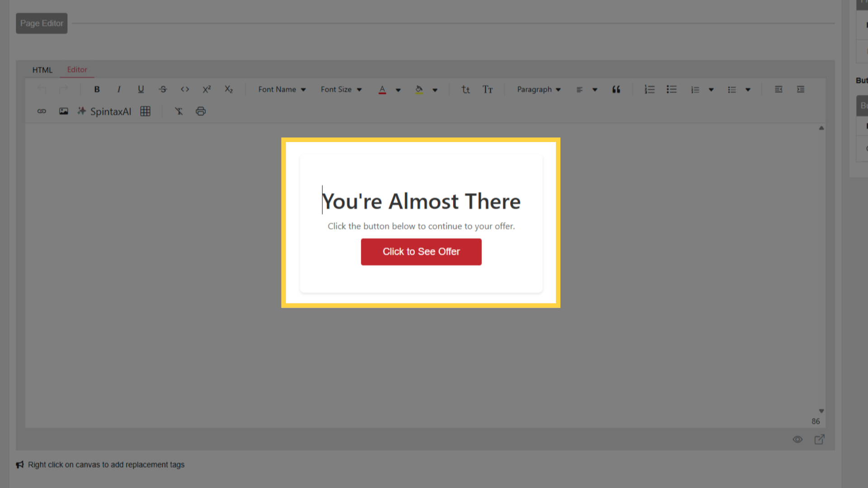Expand the alignment dropdown arrow
Viewport: 868px width, 488px height.
click(x=595, y=90)
